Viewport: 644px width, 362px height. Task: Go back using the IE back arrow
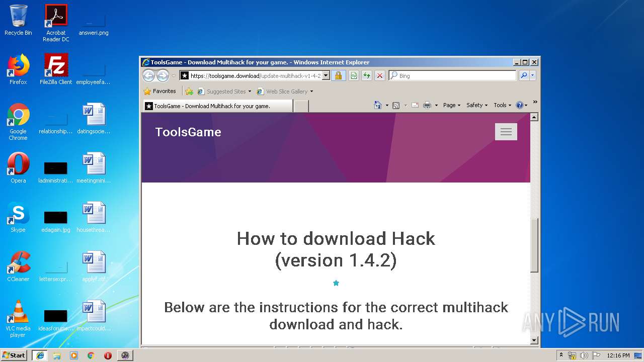(x=148, y=76)
